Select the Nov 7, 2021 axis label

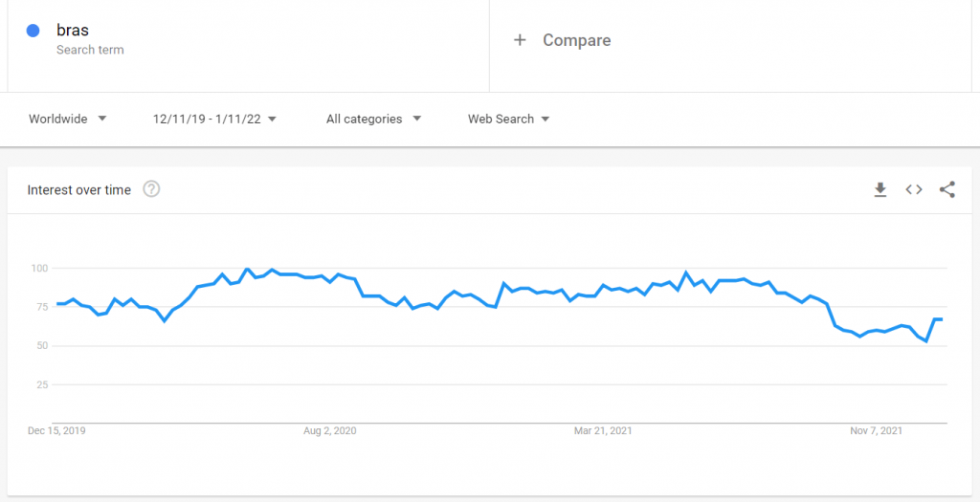(876, 431)
